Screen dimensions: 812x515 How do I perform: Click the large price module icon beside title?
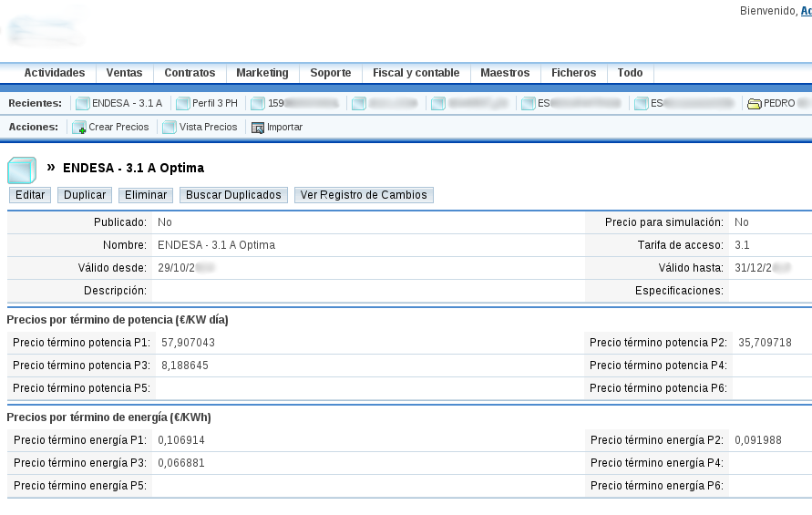pyautogui.click(x=22, y=170)
